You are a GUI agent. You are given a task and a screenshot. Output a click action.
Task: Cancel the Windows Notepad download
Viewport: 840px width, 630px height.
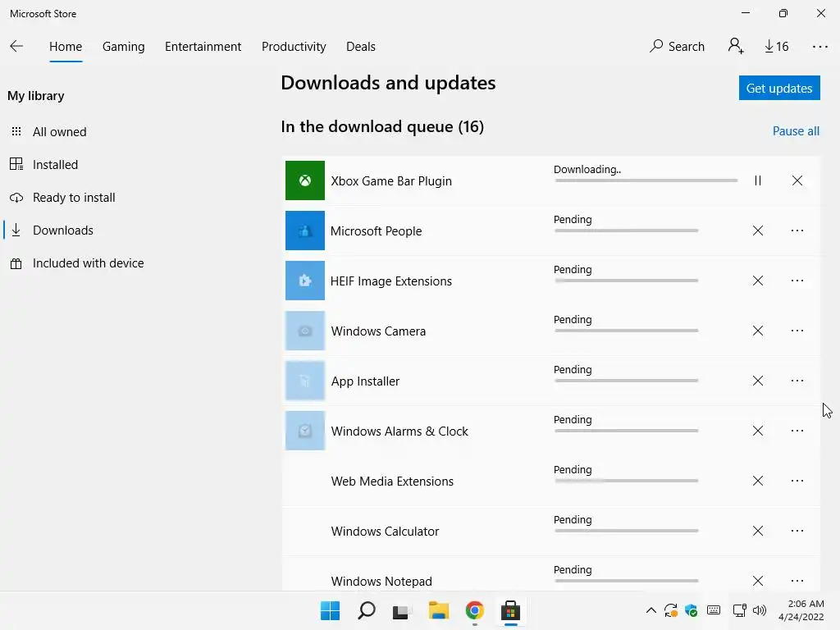click(757, 581)
